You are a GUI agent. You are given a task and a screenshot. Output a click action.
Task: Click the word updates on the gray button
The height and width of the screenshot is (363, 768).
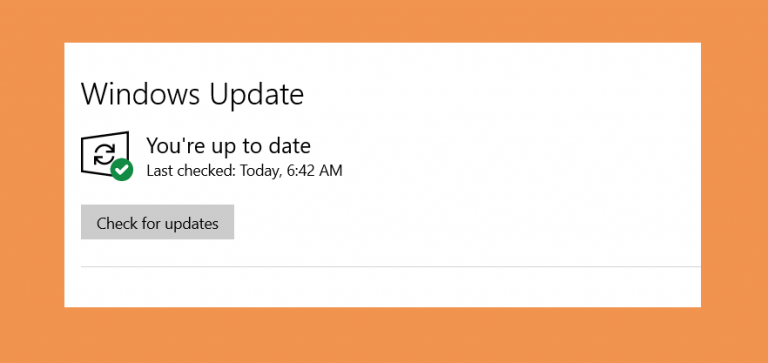click(x=191, y=224)
